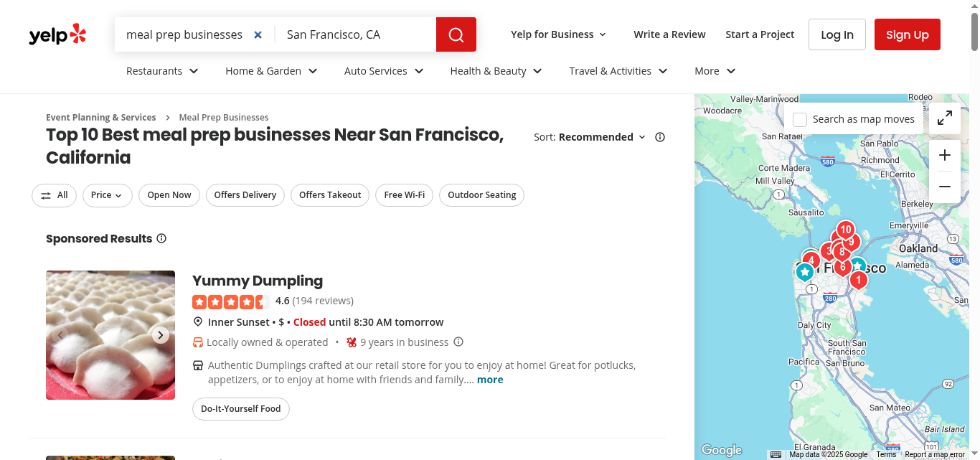Toggle the Outdoor Seating filter
Screen dimensions: 980x460
[x=482, y=195]
